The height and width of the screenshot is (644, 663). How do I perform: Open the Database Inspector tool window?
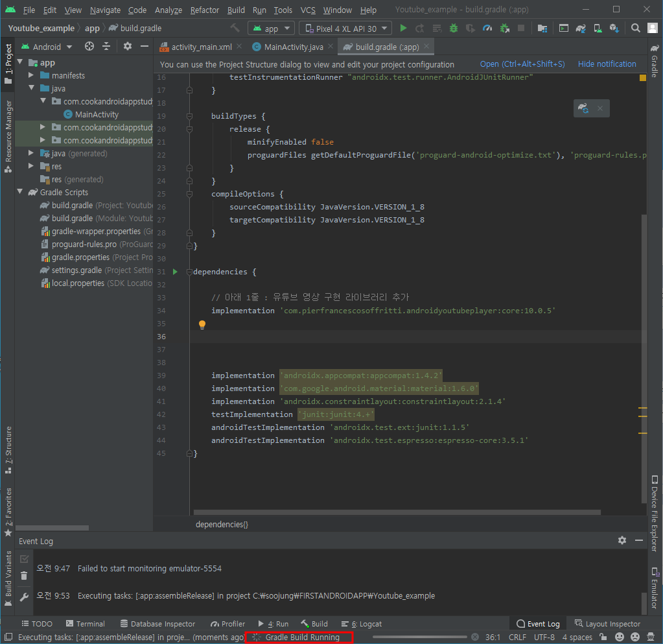tap(157, 624)
